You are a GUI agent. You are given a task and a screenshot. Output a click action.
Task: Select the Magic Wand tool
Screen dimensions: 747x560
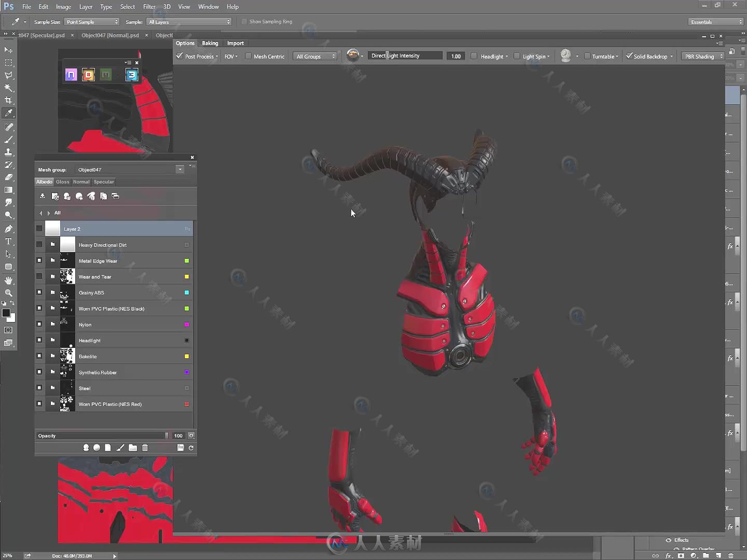click(8, 88)
